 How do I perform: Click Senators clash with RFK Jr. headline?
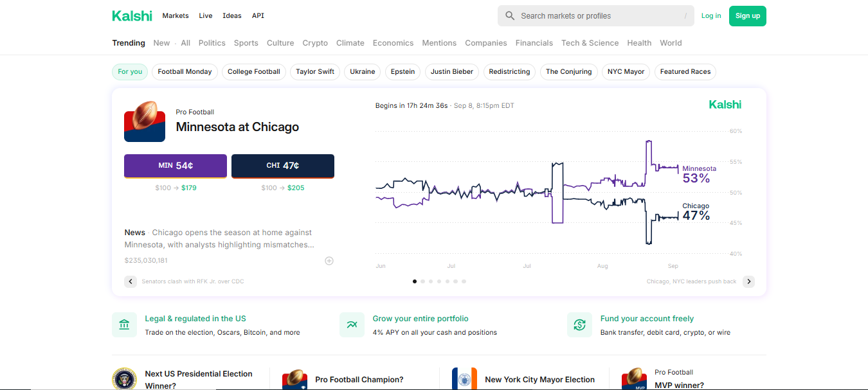(193, 281)
